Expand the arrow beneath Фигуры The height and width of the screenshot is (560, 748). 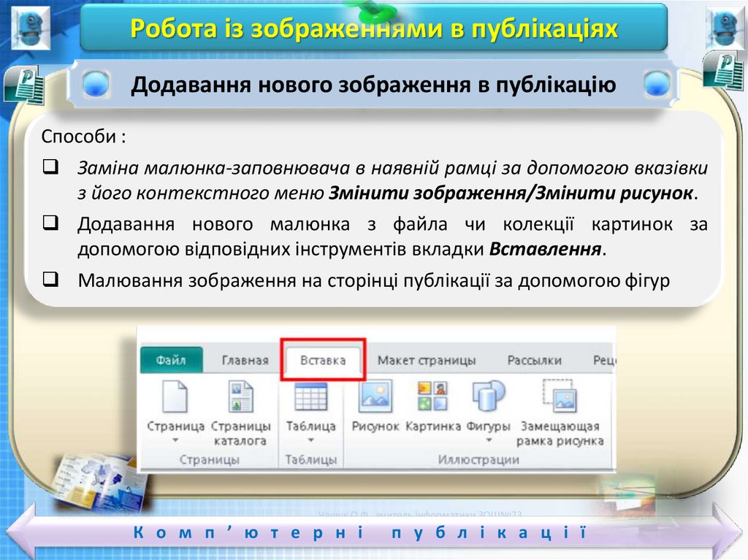click(x=488, y=441)
